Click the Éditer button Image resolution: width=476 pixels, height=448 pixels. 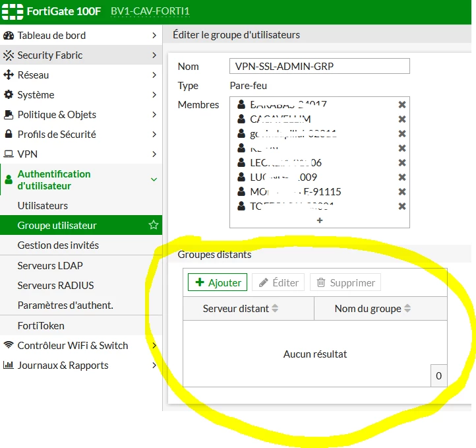point(278,282)
